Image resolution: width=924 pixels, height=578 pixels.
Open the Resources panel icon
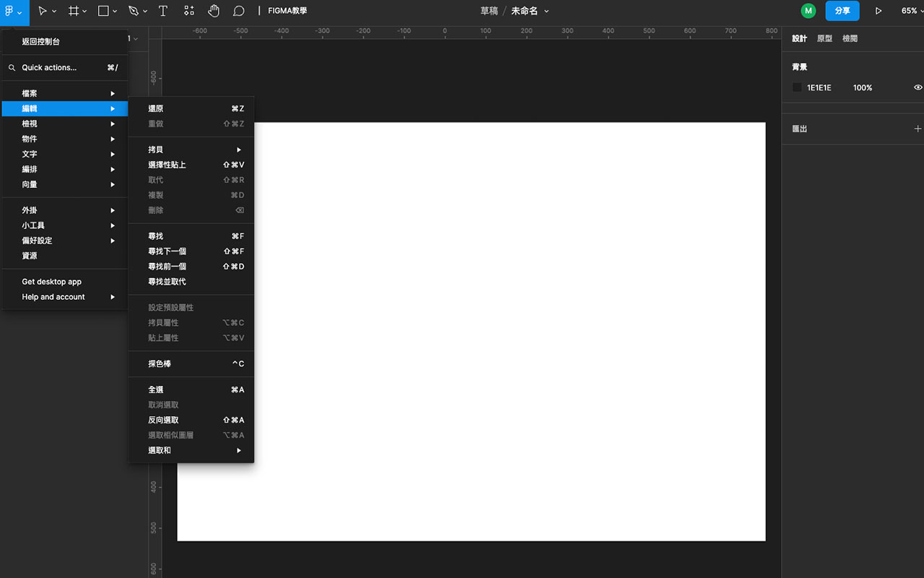coord(188,10)
